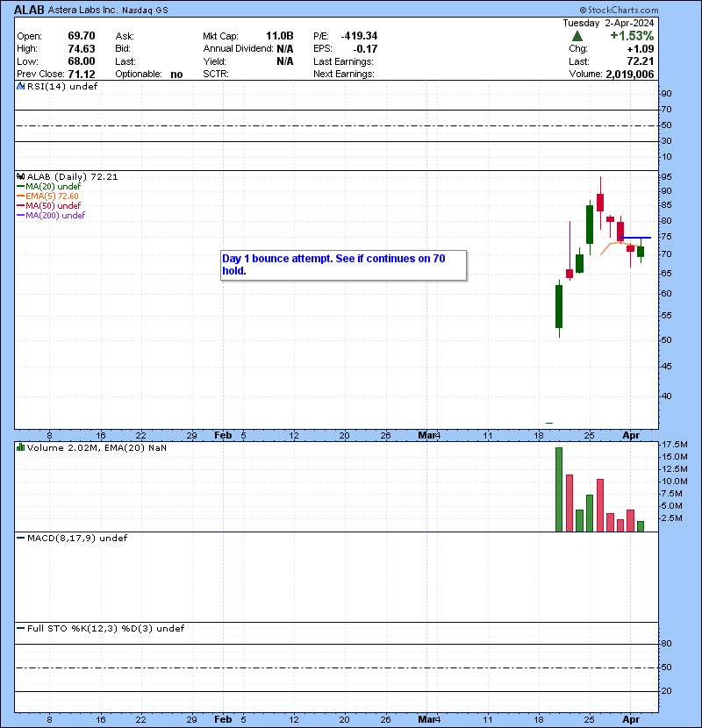Click the Astera Labs Inc. company name
This screenshot has height=728, width=702.
click(x=82, y=10)
